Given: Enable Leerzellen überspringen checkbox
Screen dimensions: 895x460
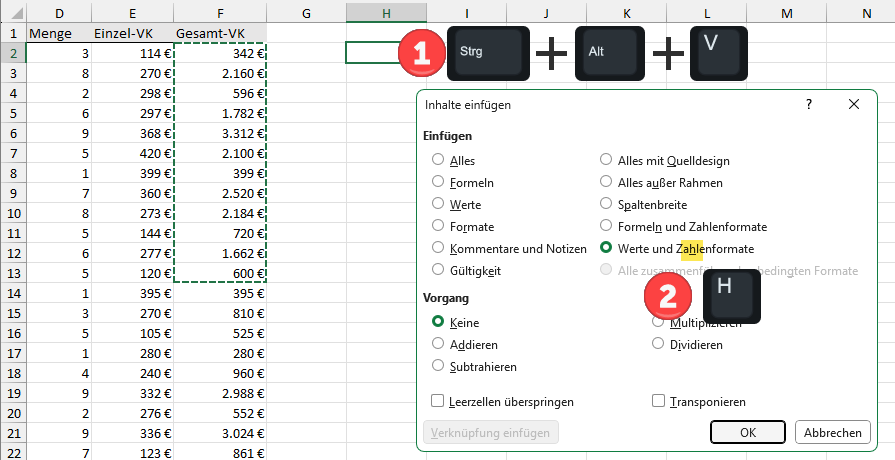Looking at the screenshot, I should tap(438, 401).
